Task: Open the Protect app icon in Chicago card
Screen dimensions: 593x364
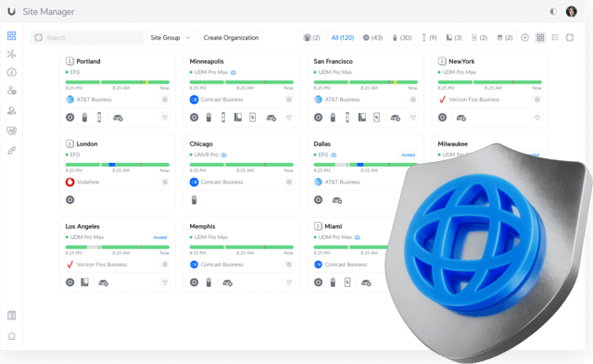Action: click(x=194, y=200)
